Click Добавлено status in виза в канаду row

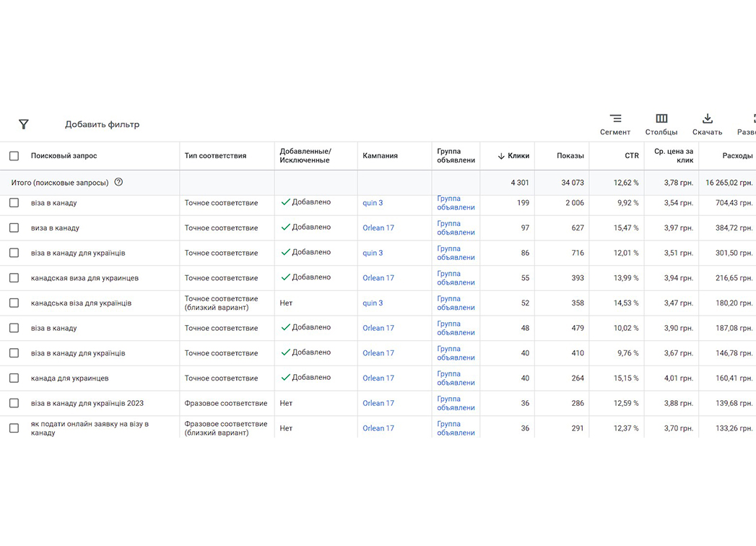pos(305,227)
